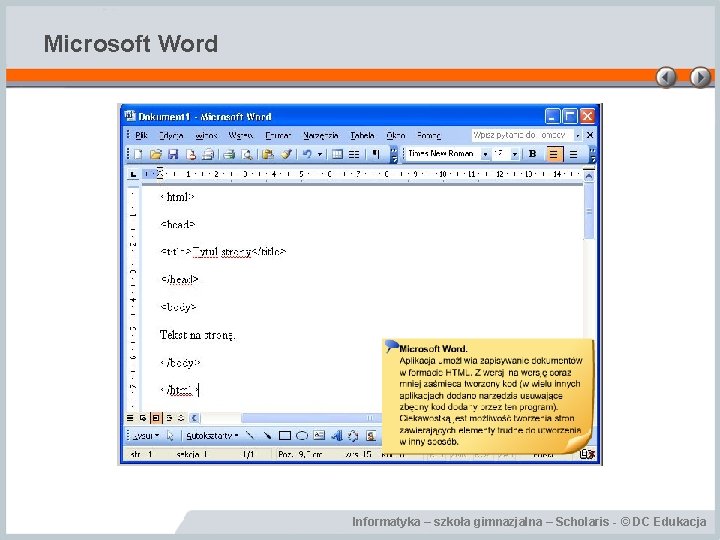720x540 pixels.
Task: Click in the 'Wpisz pytanie do Pomocy' field
Action: pyautogui.click(x=522, y=135)
